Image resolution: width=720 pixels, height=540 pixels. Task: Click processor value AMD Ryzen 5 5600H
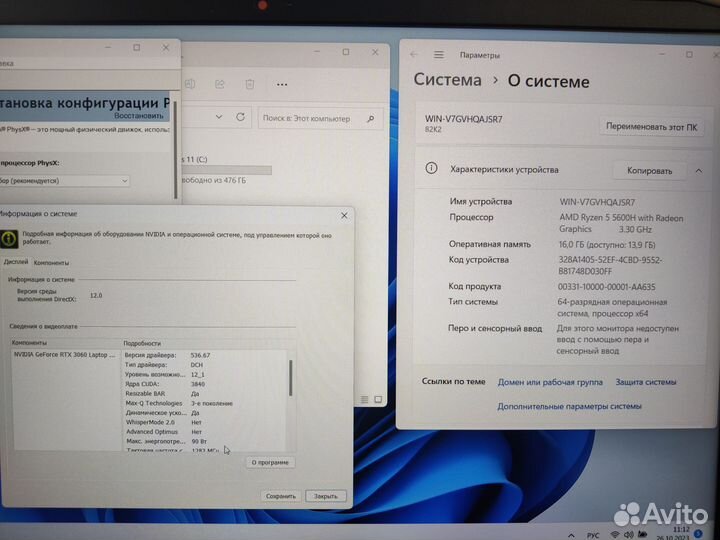[x=621, y=224]
